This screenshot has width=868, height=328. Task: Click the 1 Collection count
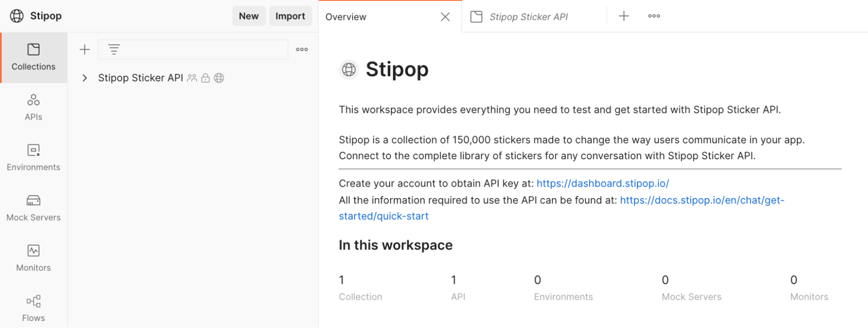(x=360, y=288)
